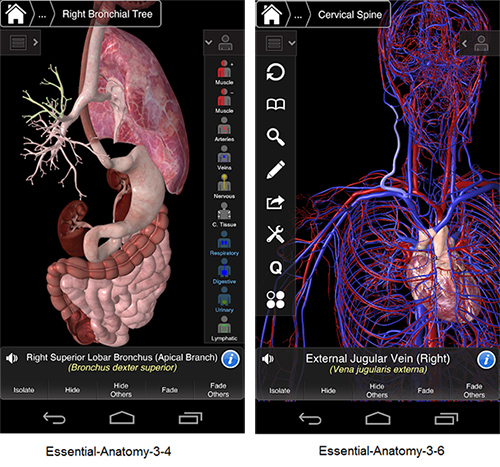Screen dimensions: 500x467
Task: Tap Android recent apps button on left phone
Action: (190, 418)
